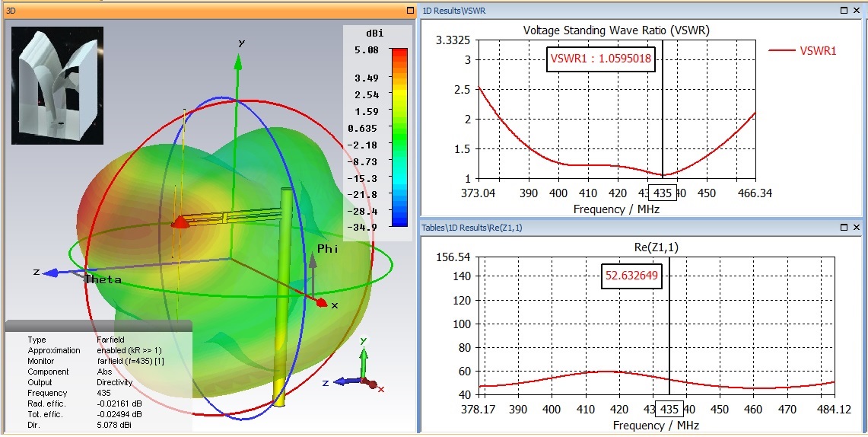Click the Component Abs value
Image resolution: width=868 pixels, height=437 pixels.
(104, 372)
